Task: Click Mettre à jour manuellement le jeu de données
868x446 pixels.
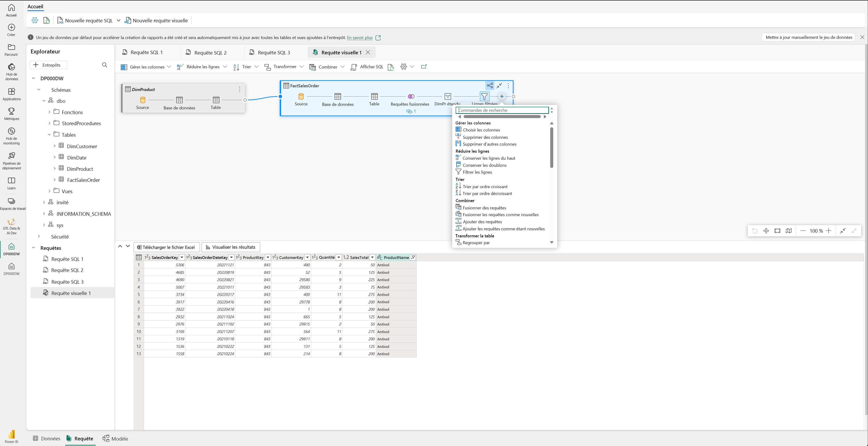Action: click(x=809, y=37)
